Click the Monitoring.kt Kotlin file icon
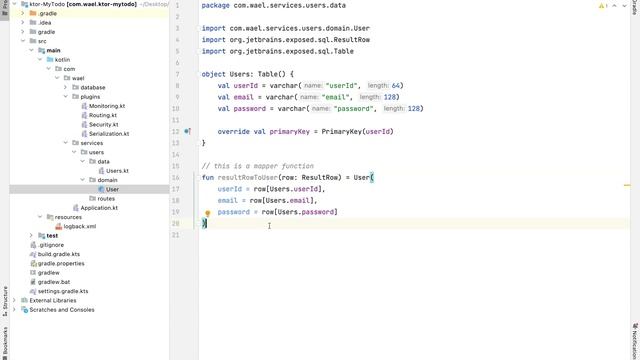 pyautogui.click(x=84, y=106)
